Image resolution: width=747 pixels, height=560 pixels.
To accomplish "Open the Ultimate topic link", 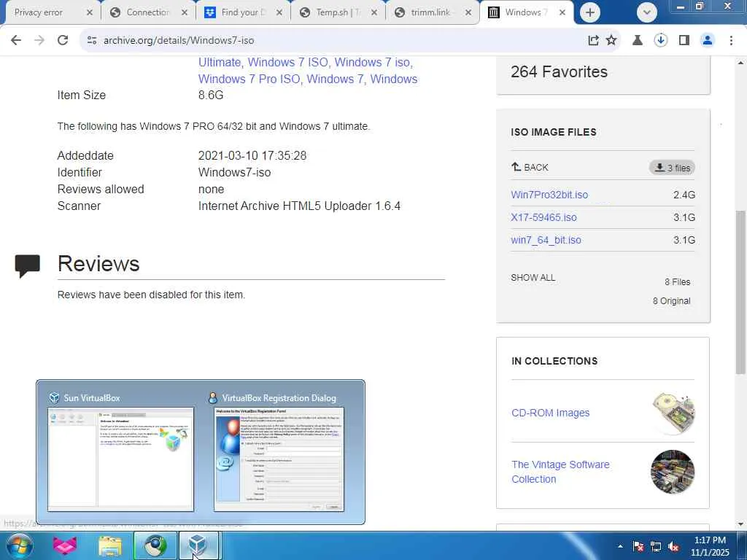I will click(x=220, y=63).
